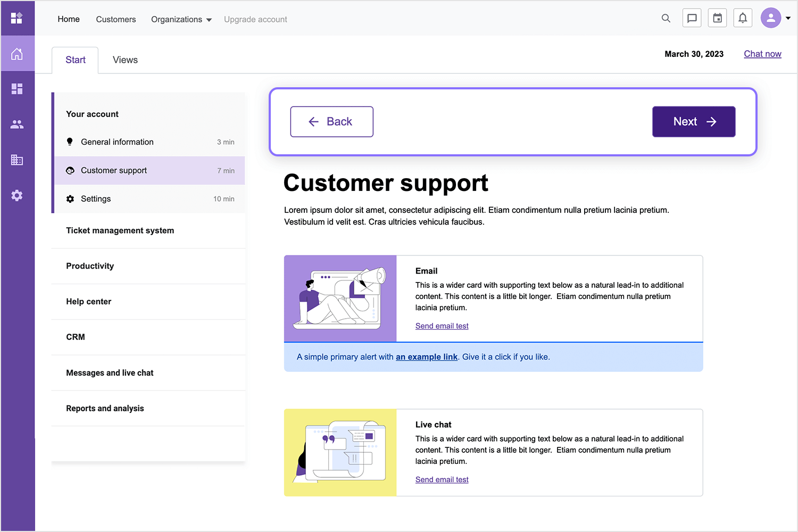Expand Reports and analysis section
798x532 pixels.
pos(148,409)
